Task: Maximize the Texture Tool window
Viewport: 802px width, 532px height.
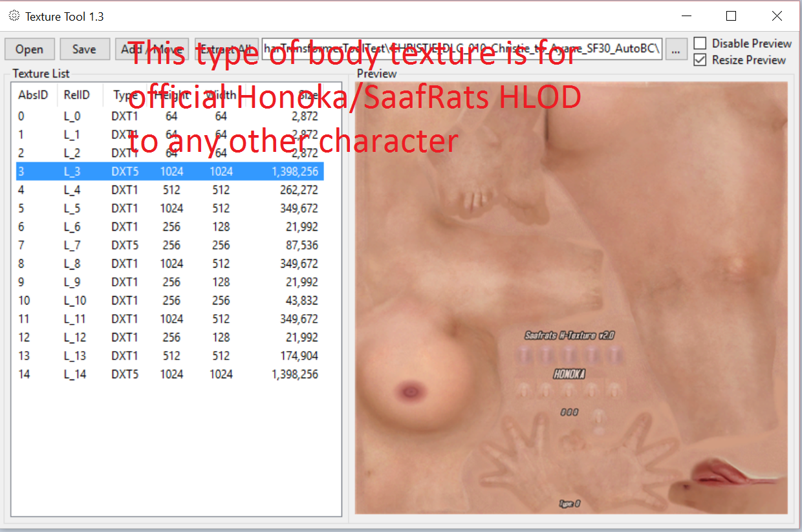Action: (x=731, y=16)
